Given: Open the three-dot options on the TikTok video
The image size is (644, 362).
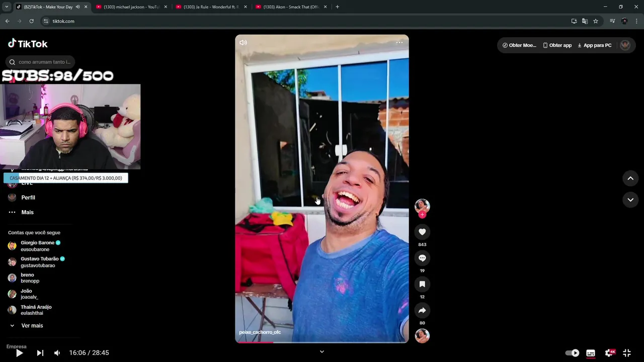Looking at the screenshot, I should tap(399, 43).
